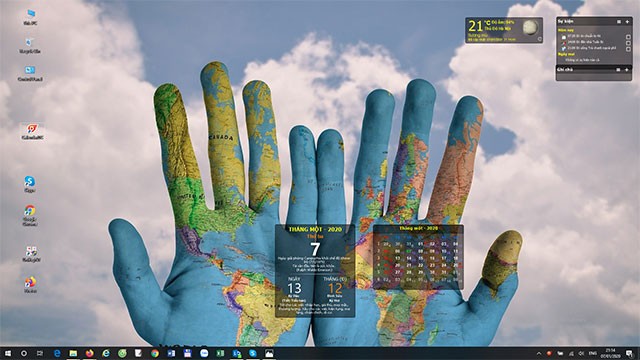Screen dimensions: 640x360
Task: Launch Firefox from the taskbar
Action: click(x=89, y=353)
